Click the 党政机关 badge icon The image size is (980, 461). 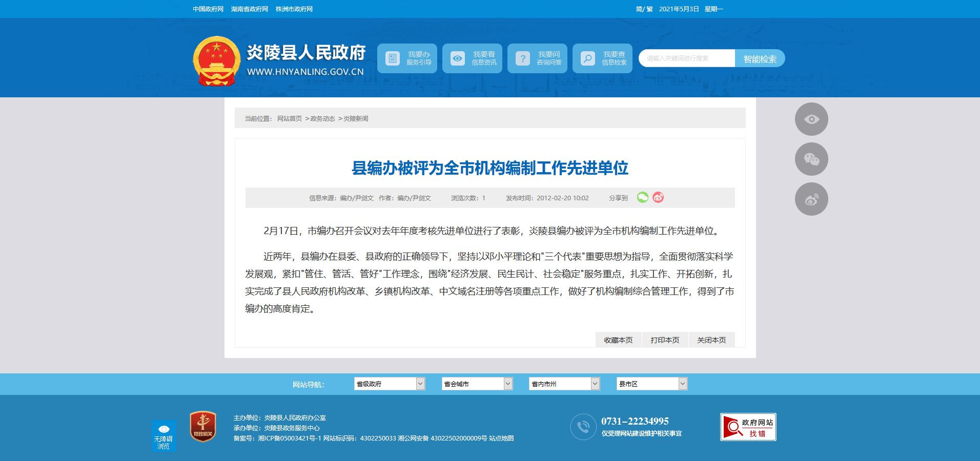[x=203, y=426]
